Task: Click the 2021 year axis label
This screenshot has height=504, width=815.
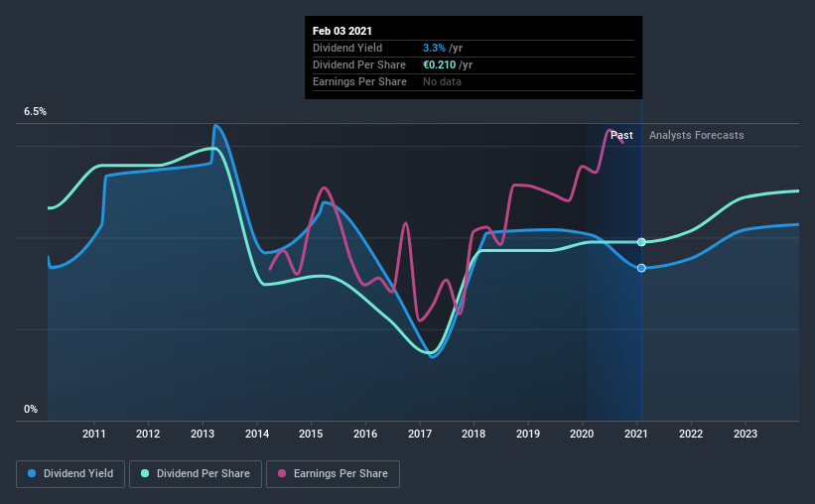Action: click(636, 434)
